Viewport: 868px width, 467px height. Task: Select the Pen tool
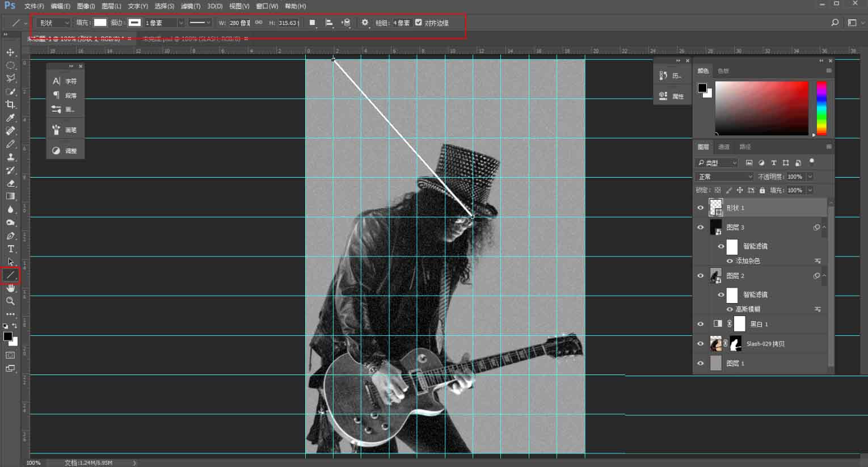point(10,235)
